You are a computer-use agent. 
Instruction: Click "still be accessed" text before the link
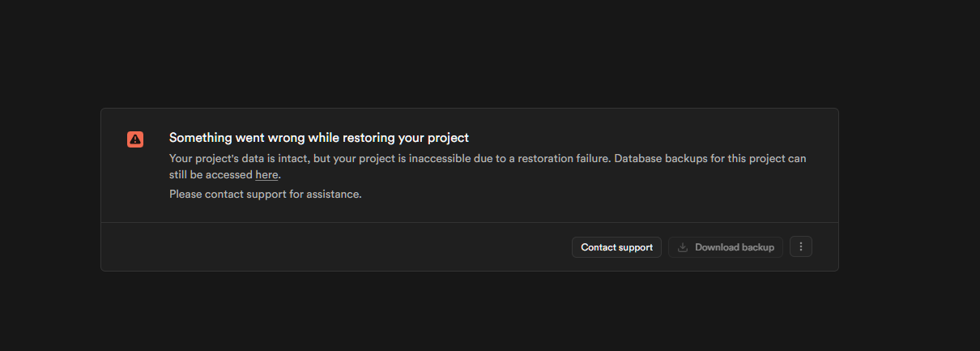[x=211, y=174]
